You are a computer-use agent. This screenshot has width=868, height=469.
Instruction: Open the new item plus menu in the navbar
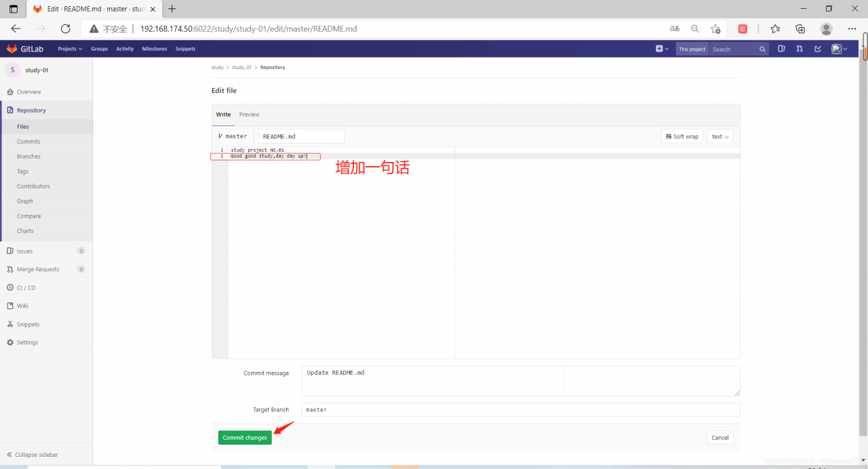pyautogui.click(x=662, y=49)
